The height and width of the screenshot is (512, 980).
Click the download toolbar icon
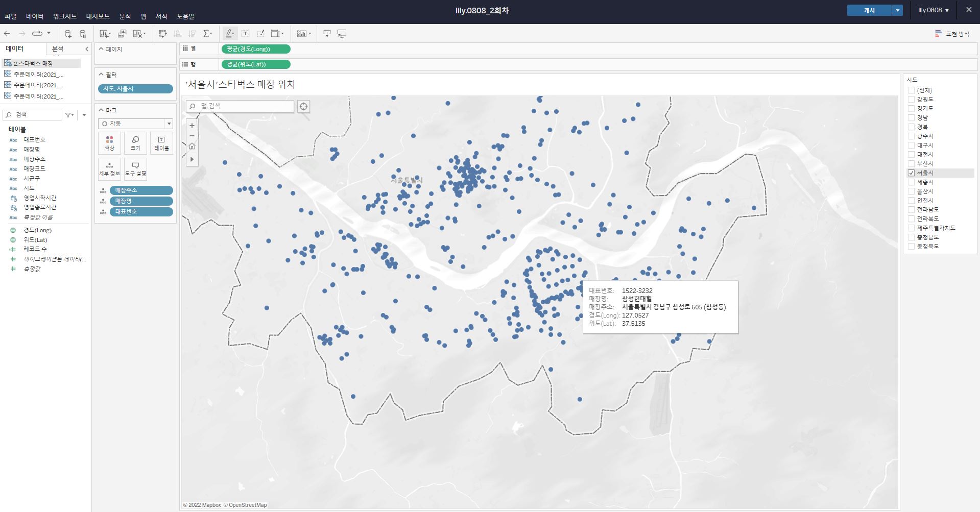[x=327, y=34]
